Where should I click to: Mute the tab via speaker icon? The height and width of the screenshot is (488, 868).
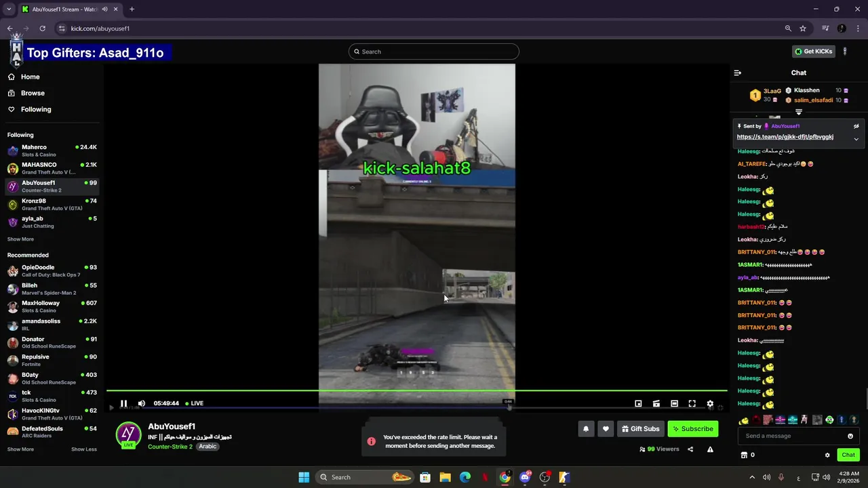click(x=104, y=9)
